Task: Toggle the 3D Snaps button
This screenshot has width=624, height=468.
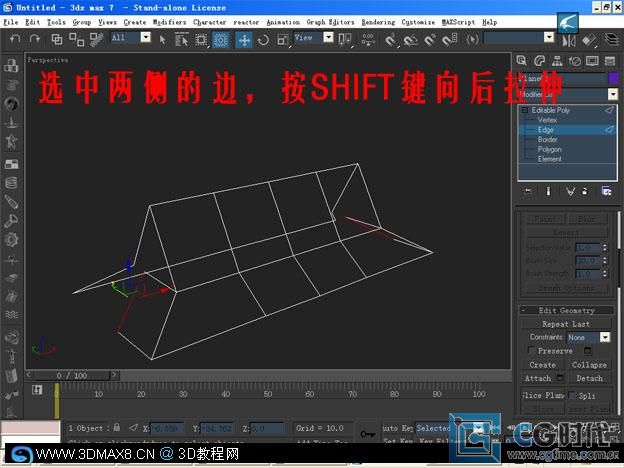Action: (391, 40)
